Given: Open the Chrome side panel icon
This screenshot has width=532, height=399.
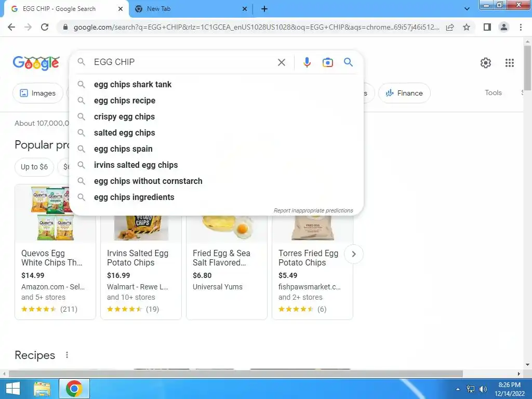Looking at the screenshot, I should tap(487, 27).
